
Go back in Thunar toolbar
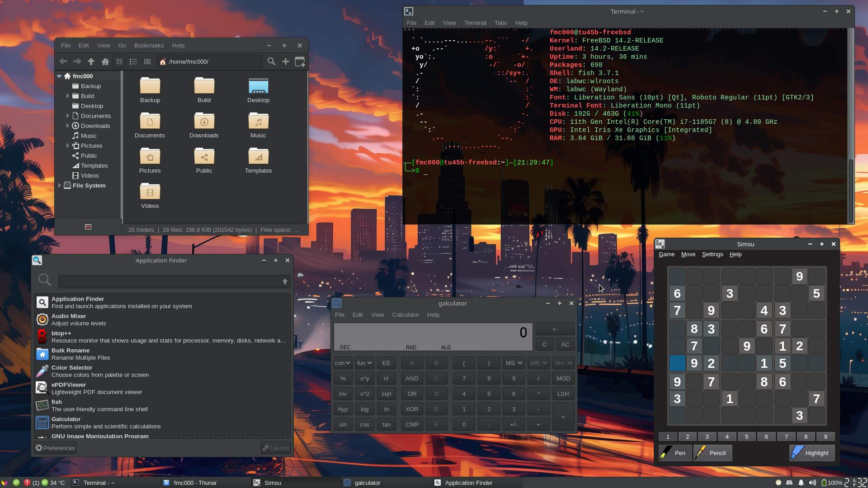64,61
